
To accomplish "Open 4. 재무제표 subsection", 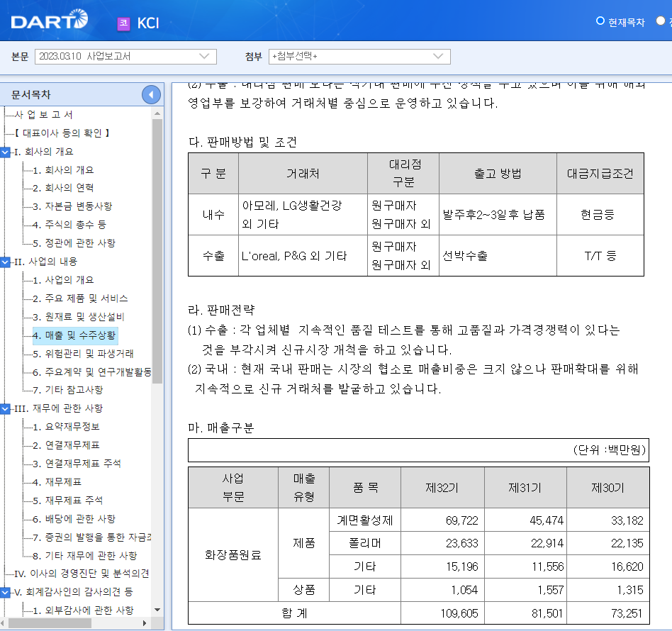I will point(57,483).
